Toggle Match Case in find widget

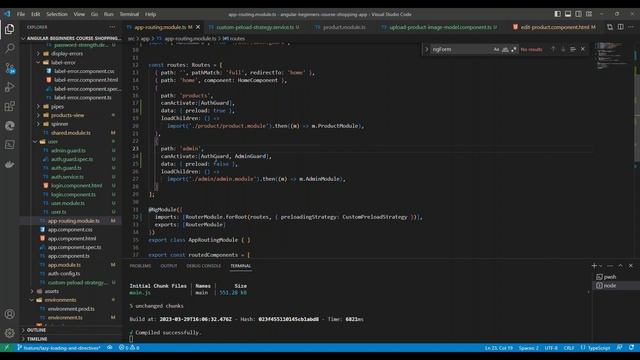496,49
